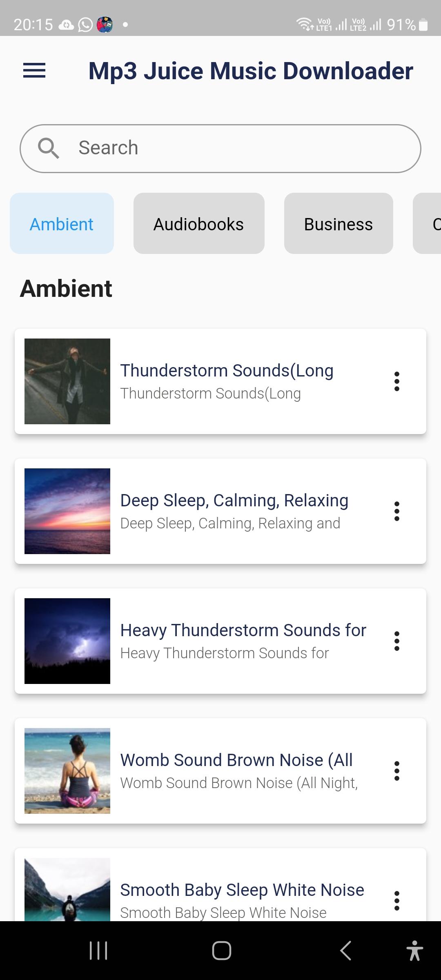Play Thunderstorm Sounds(Long track title
441x980 pixels.
[x=227, y=371]
